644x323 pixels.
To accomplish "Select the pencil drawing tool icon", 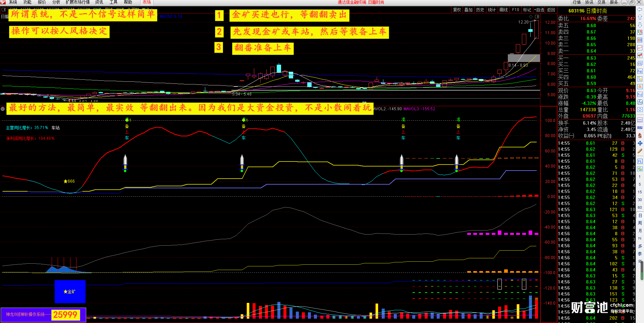I will point(640,151).
